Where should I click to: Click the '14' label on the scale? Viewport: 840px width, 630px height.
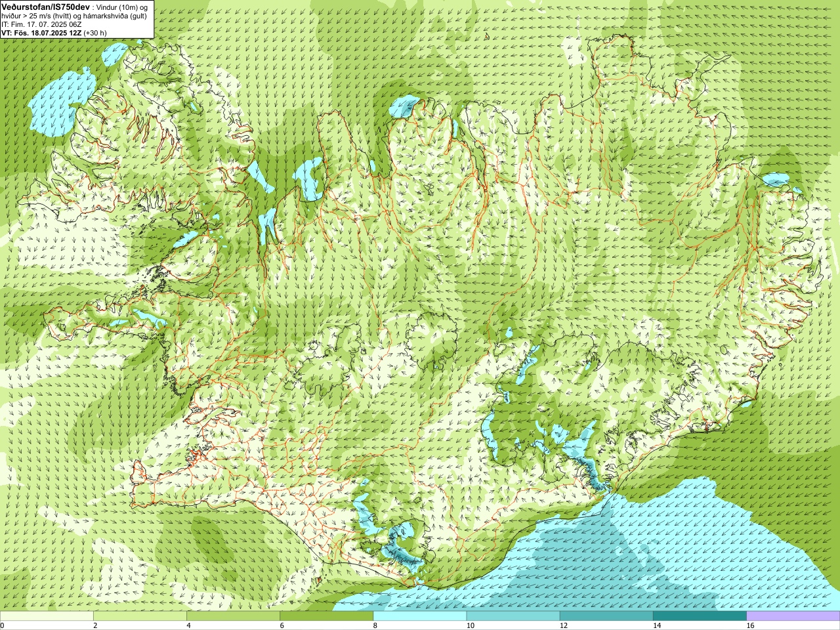click(x=657, y=625)
